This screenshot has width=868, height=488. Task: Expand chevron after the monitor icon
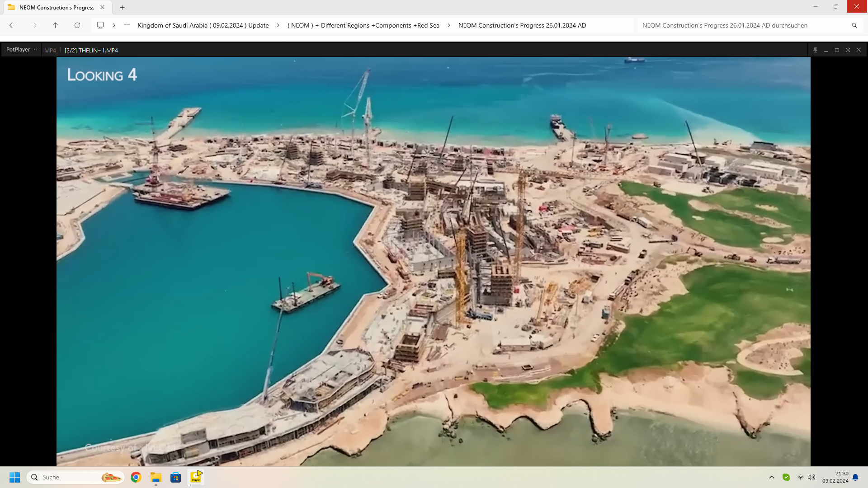pyautogui.click(x=114, y=25)
